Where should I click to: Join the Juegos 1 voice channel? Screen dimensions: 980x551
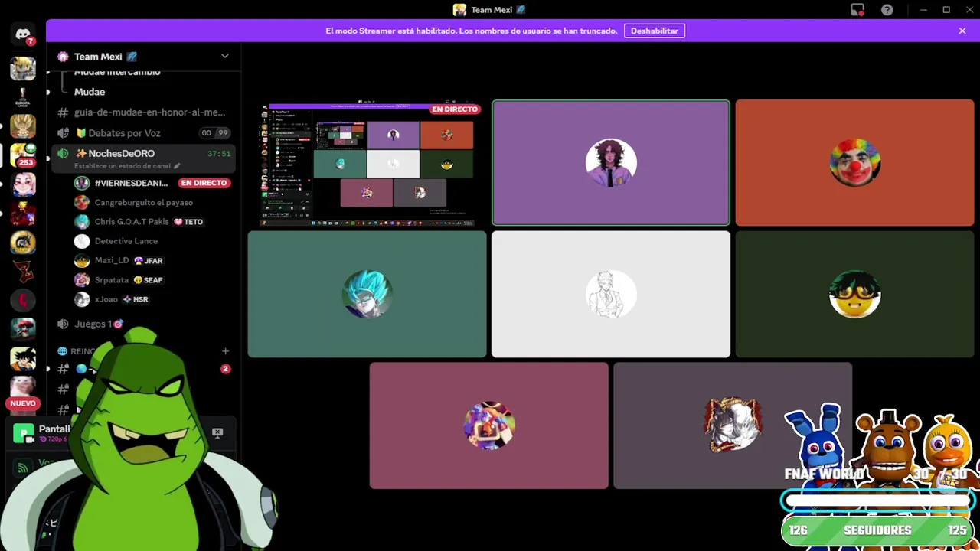(98, 324)
